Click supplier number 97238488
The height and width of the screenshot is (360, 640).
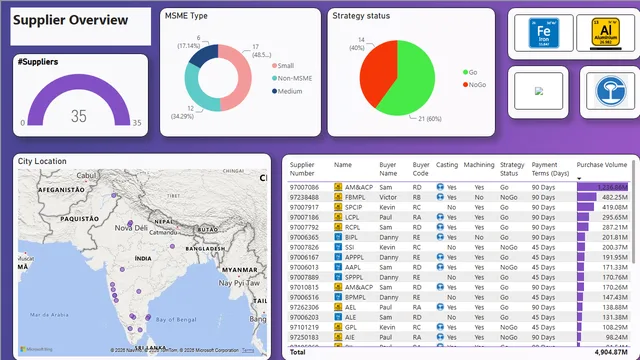click(x=304, y=197)
